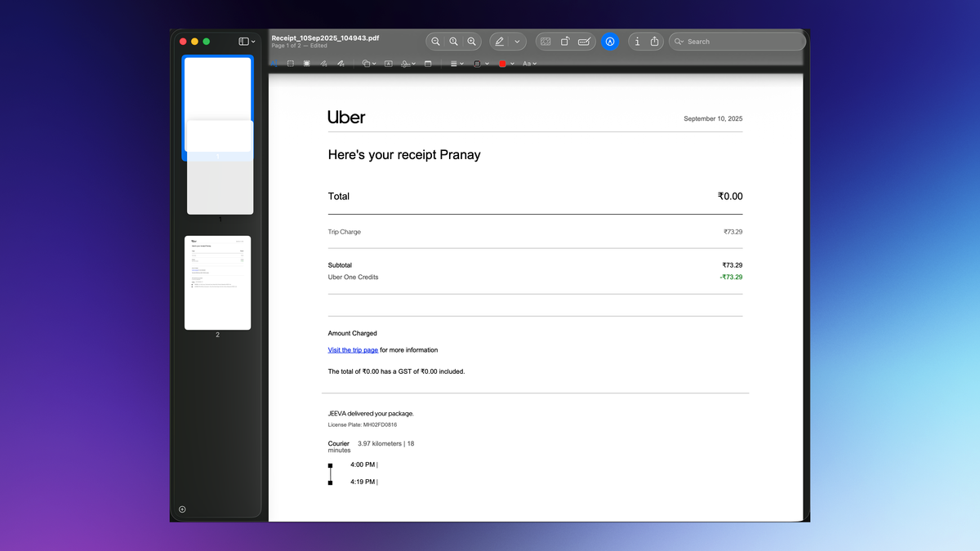Insert a Text box annotation
Screen dimensions: 980x551
389,64
